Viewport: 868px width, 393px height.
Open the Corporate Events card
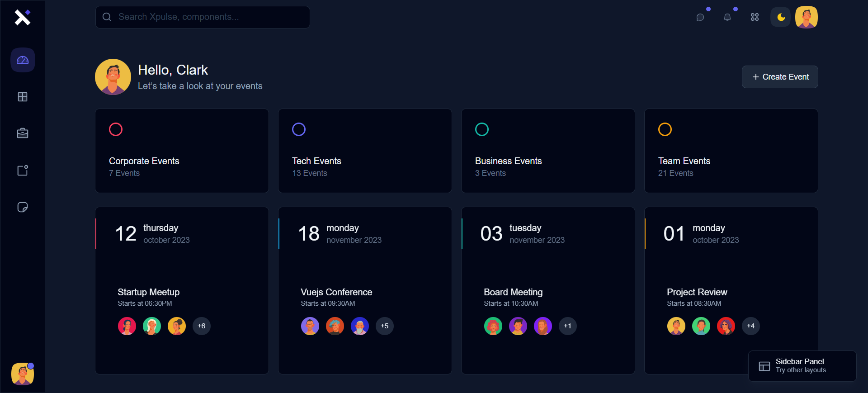pos(182,151)
